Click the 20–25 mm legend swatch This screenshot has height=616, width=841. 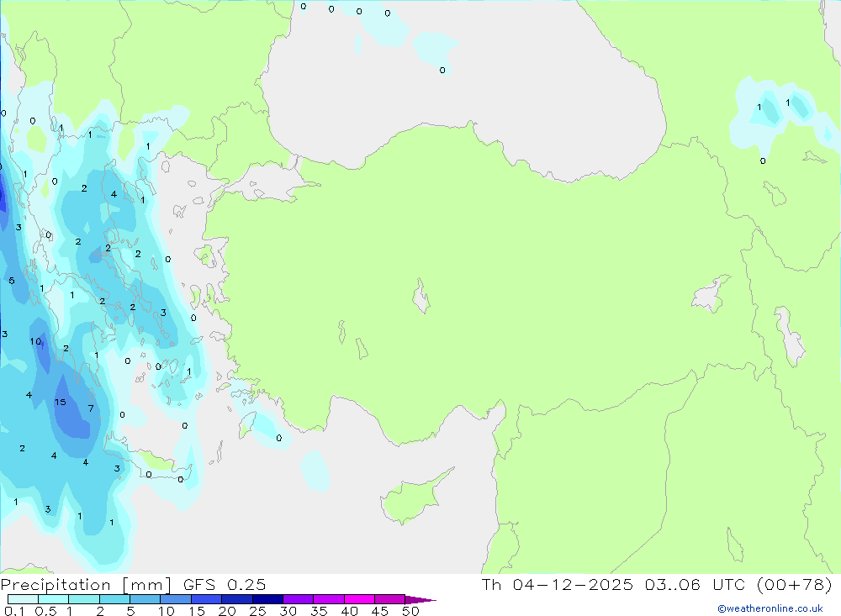(x=236, y=599)
